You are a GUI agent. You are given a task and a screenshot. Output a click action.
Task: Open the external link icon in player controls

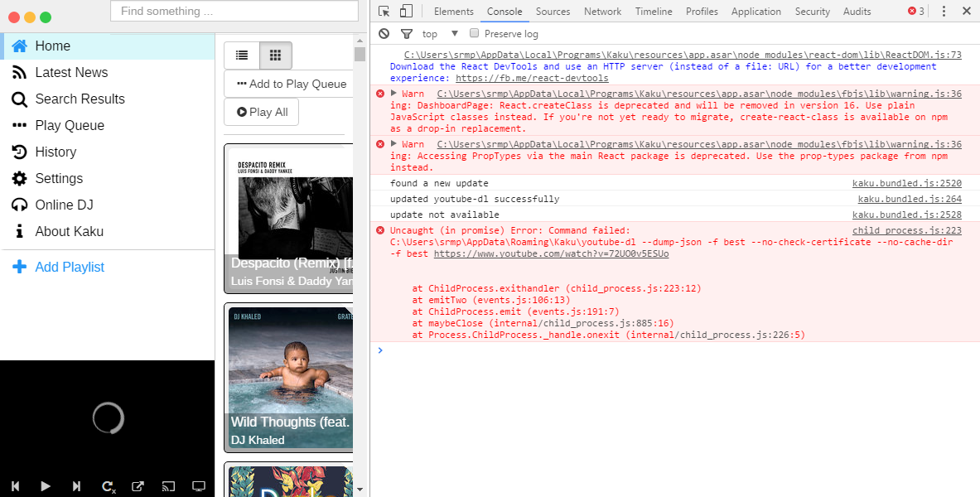point(138,486)
